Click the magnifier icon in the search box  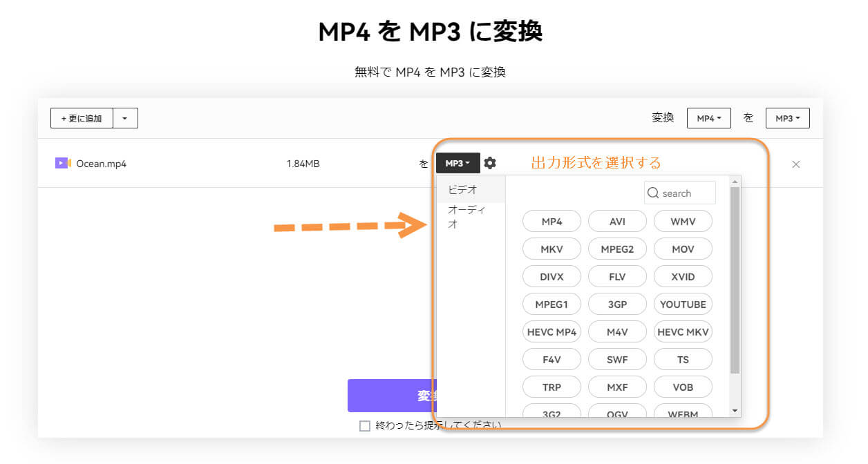coord(653,193)
